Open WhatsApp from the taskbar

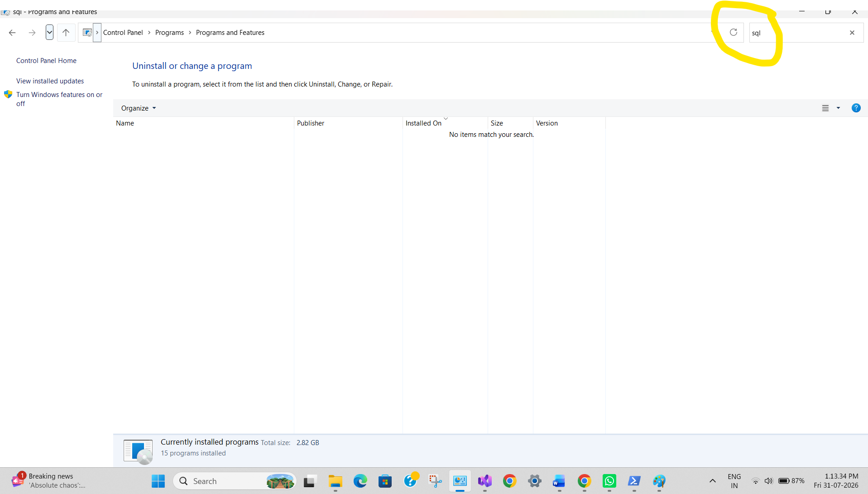point(609,481)
